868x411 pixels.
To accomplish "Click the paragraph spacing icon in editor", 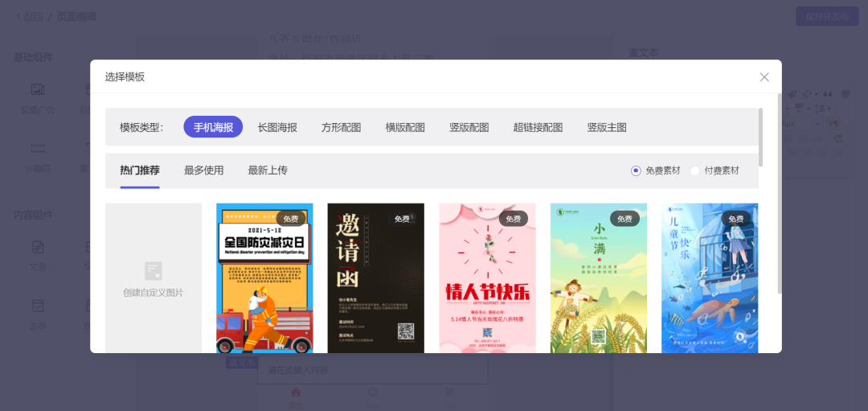I will (799, 108).
